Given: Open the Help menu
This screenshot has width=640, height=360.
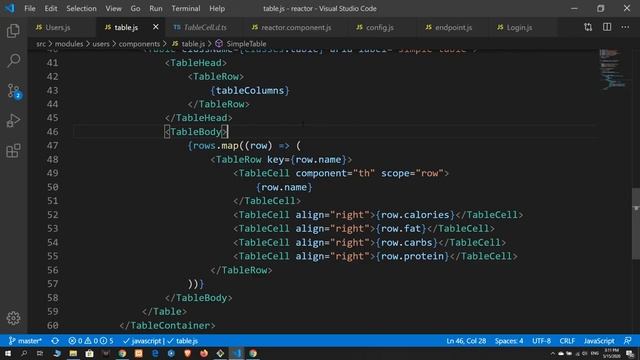Looking at the screenshot, I should pyautogui.click(x=217, y=8).
